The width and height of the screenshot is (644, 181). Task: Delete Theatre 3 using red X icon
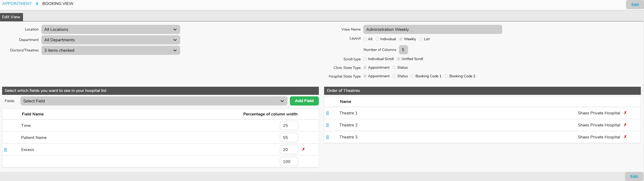(625, 137)
